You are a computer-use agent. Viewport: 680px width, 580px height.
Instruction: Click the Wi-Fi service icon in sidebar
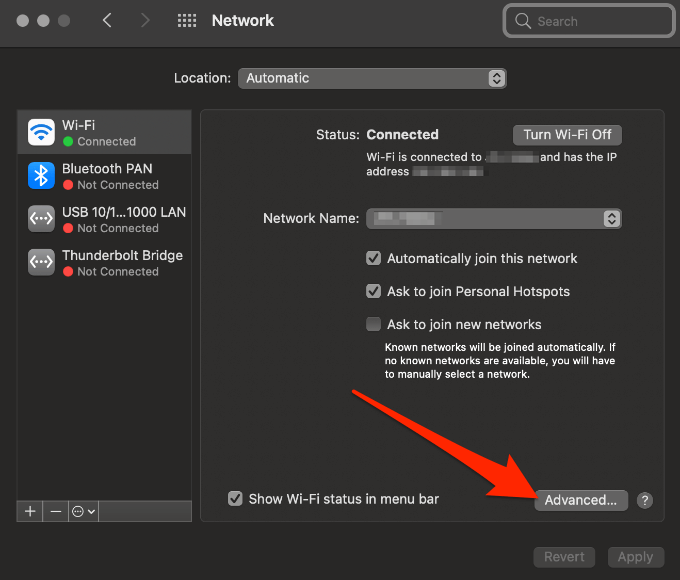tap(41, 132)
